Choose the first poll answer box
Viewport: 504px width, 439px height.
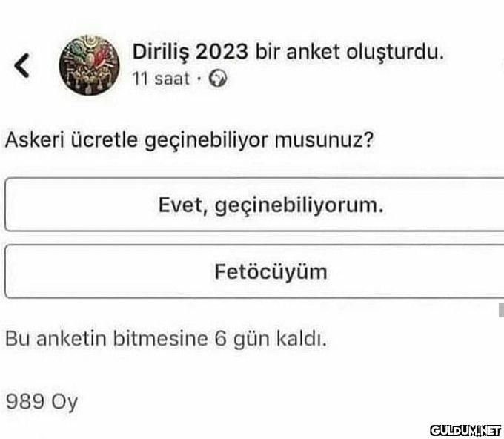point(254,205)
